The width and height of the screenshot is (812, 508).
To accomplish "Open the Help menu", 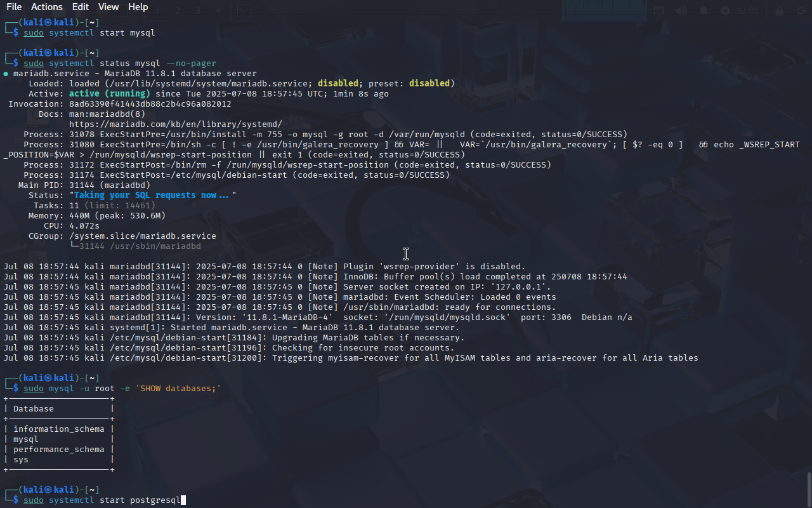I will pyautogui.click(x=138, y=7).
